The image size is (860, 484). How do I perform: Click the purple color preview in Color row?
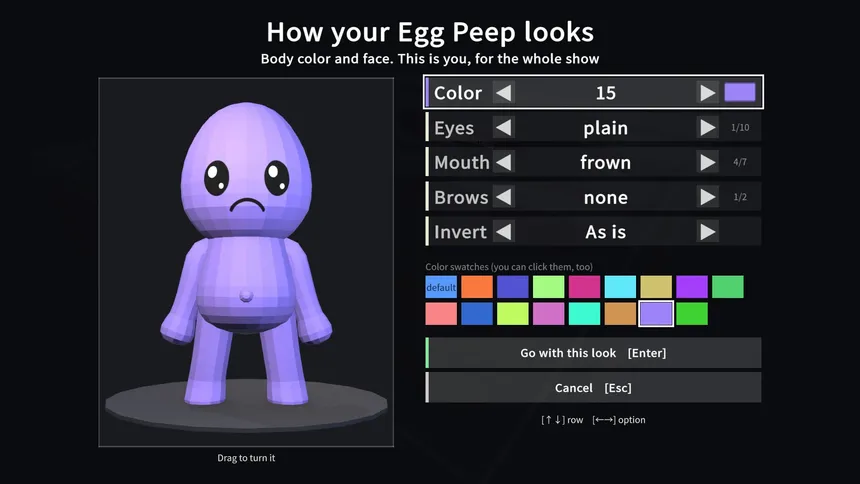pos(740,92)
